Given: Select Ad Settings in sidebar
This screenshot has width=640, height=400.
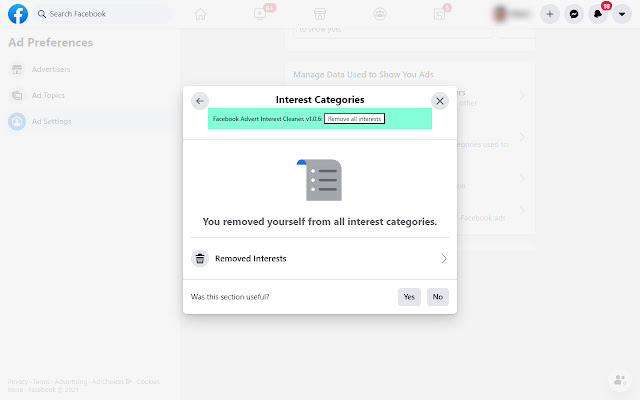Looking at the screenshot, I should coord(90,122).
